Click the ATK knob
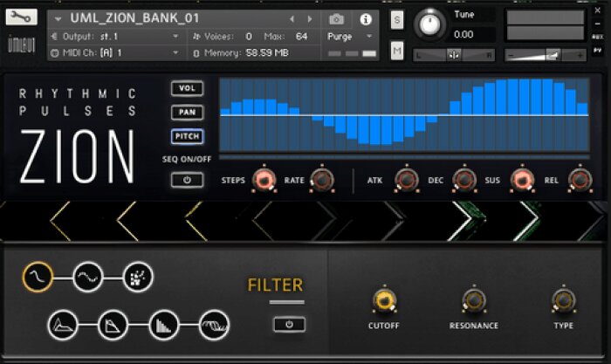The width and height of the screenshot is (611, 364). [407, 180]
